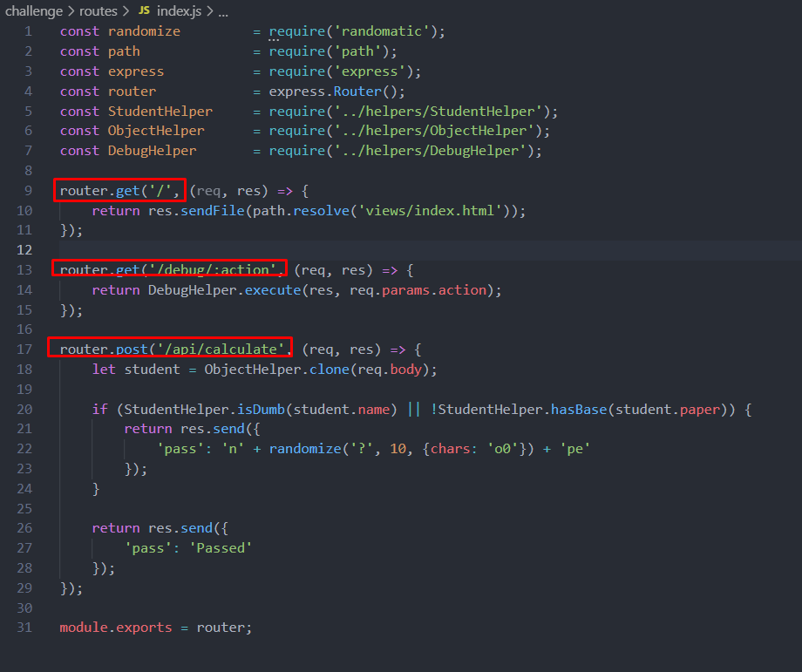Image resolution: width=802 pixels, height=672 pixels.
Task: Click 'o0' string on line 22
Action: (x=502, y=449)
